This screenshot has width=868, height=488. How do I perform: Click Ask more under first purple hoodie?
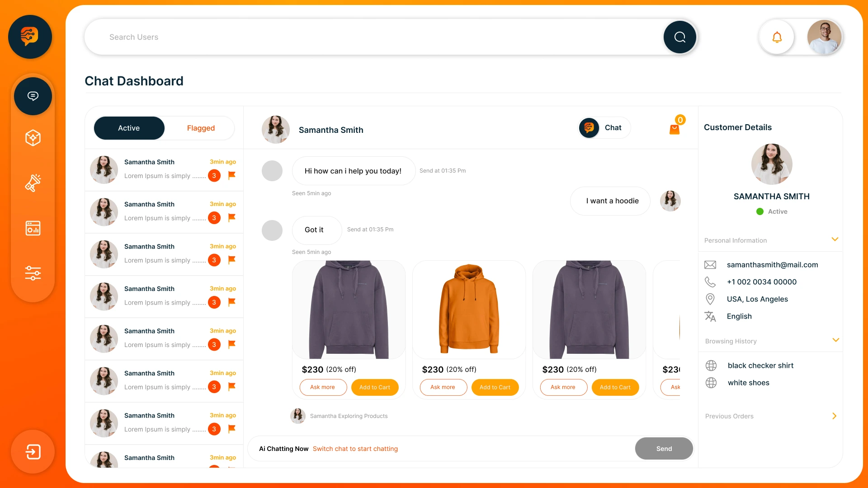(323, 387)
